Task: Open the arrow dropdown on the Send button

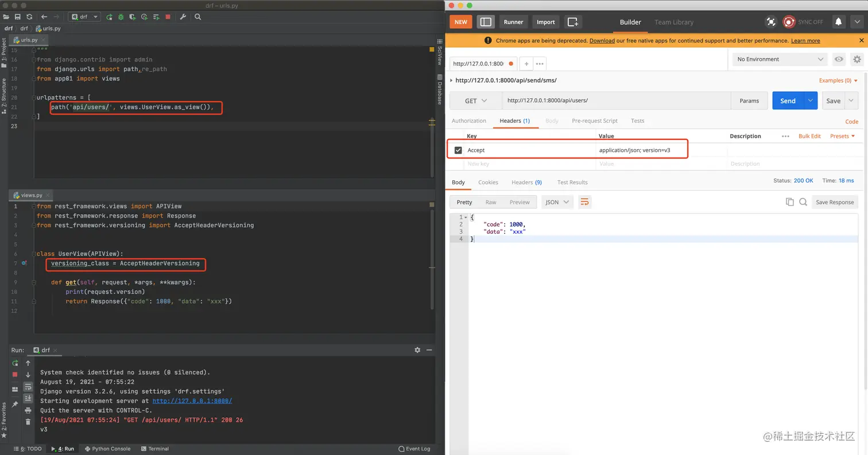Action: [810, 100]
